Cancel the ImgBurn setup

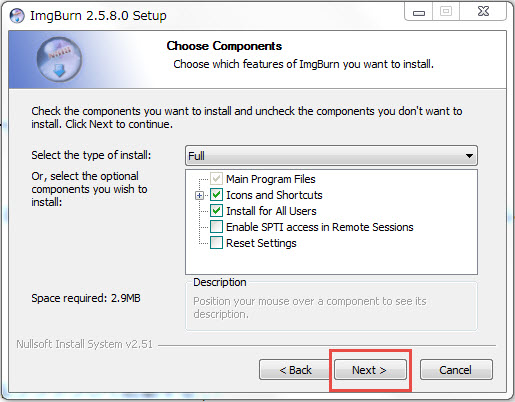[x=456, y=370]
